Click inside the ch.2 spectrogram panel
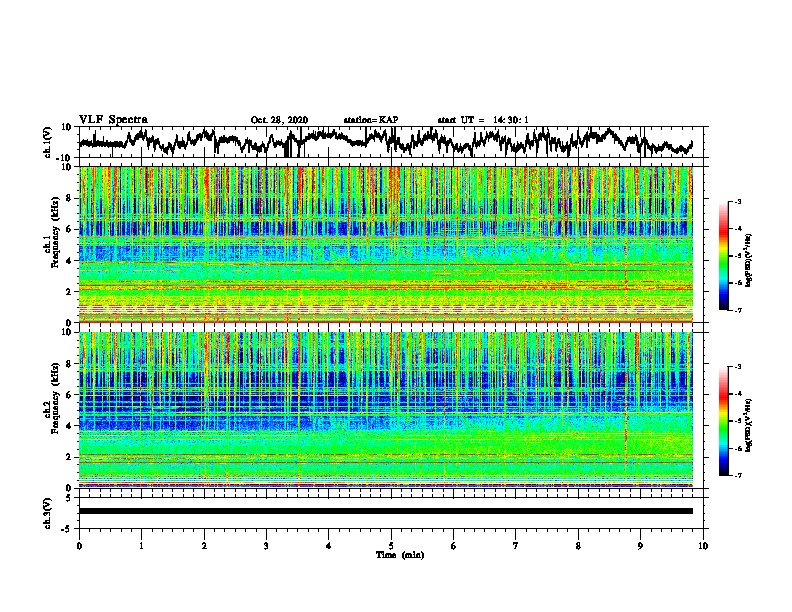Viewport: 792px width, 612px height. click(x=386, y=410)
